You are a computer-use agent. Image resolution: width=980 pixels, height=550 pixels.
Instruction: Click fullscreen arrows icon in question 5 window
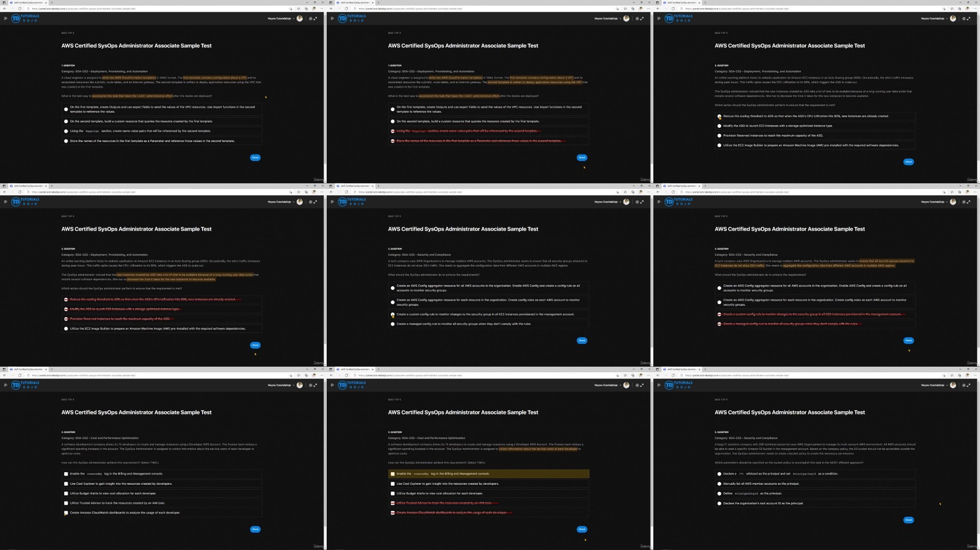(x=969, y=385)
